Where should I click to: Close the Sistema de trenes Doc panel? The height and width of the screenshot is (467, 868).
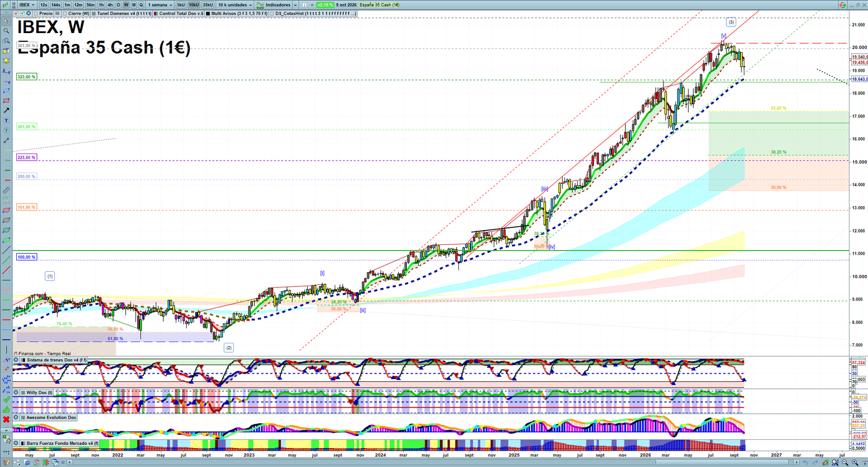coord(16,360)
